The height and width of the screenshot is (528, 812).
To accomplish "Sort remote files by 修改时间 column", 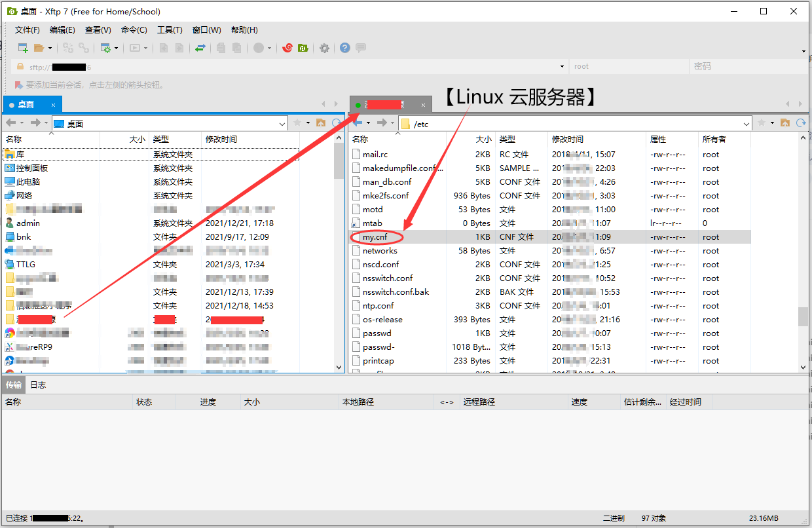I will coord(597,139).
